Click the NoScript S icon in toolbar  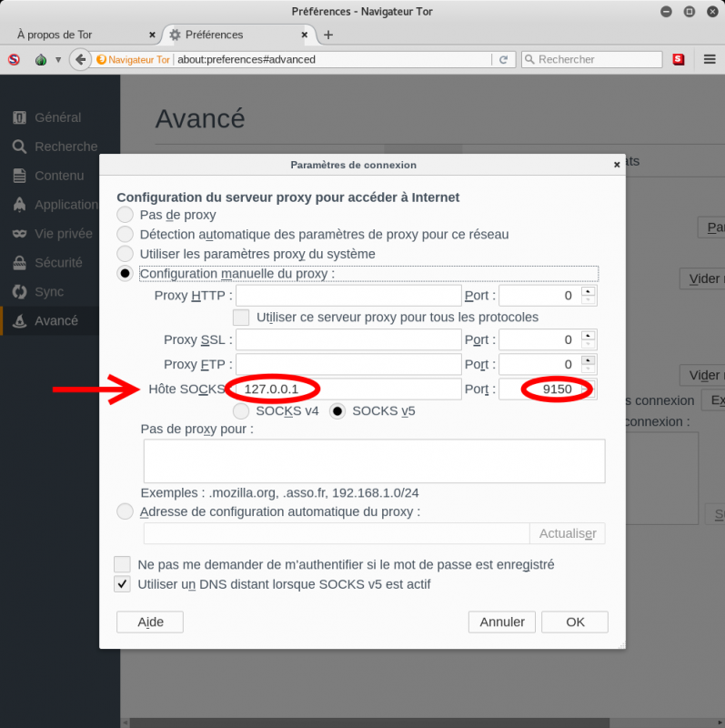coord(14,59)
